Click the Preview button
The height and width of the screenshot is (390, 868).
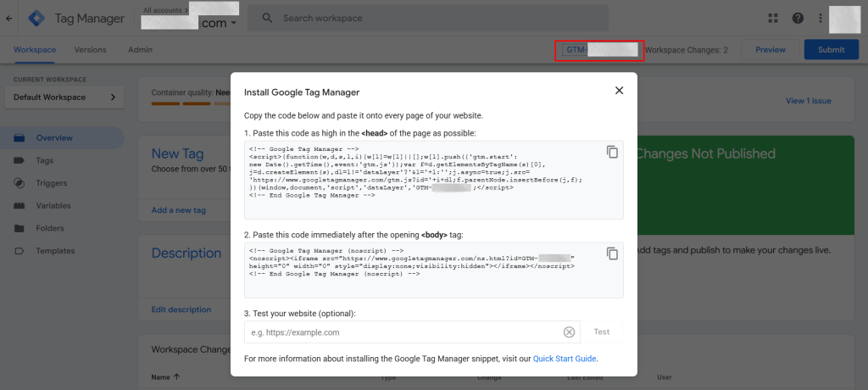tap(770, 49)
